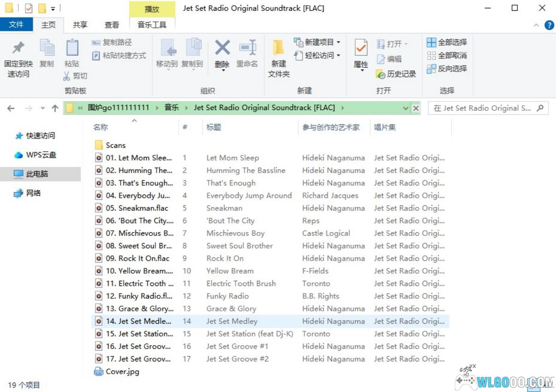556x392 pixels.
Task: Click Invert Selection (反向选择) icon
Action: tap(431, 69)
